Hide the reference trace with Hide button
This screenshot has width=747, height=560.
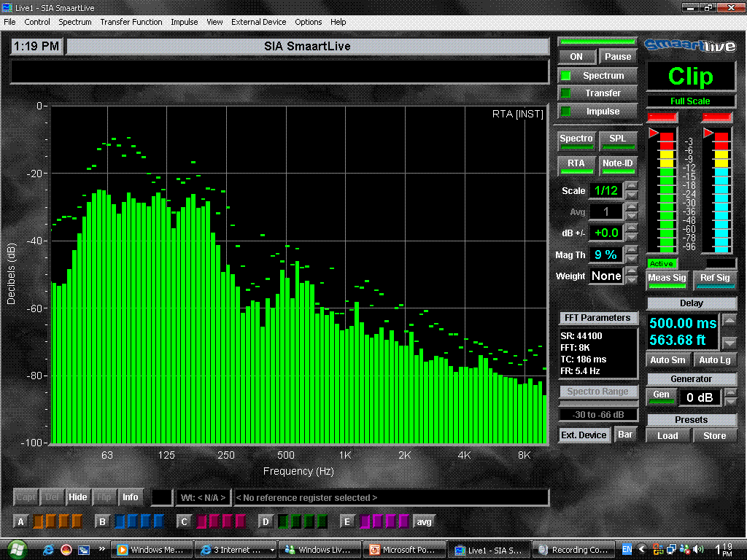[x=77, y=497]
